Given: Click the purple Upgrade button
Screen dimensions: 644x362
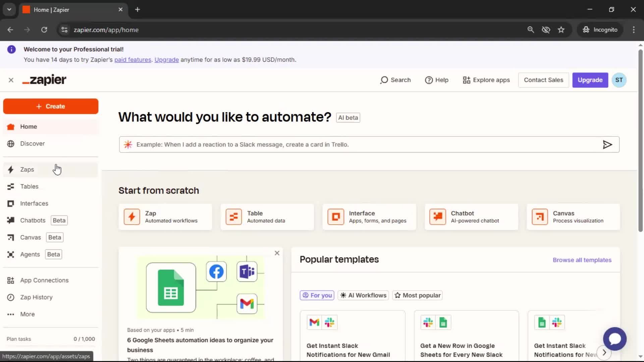Looking at the screenshot, I should point(590,80).
